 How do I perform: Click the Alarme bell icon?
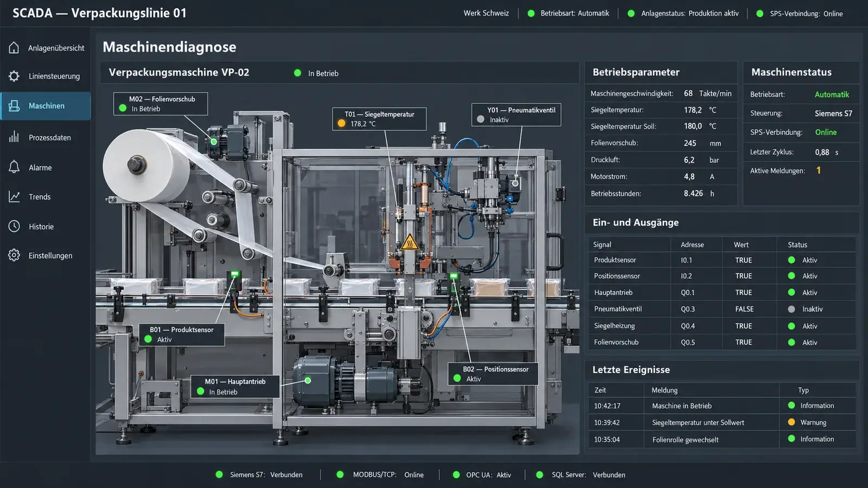tap(14, 167)
